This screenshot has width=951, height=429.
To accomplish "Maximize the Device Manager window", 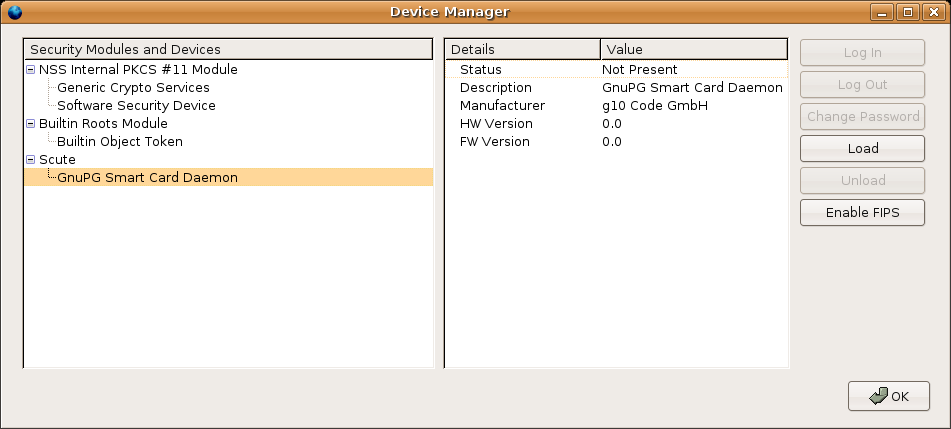I will tap(908, 12).
